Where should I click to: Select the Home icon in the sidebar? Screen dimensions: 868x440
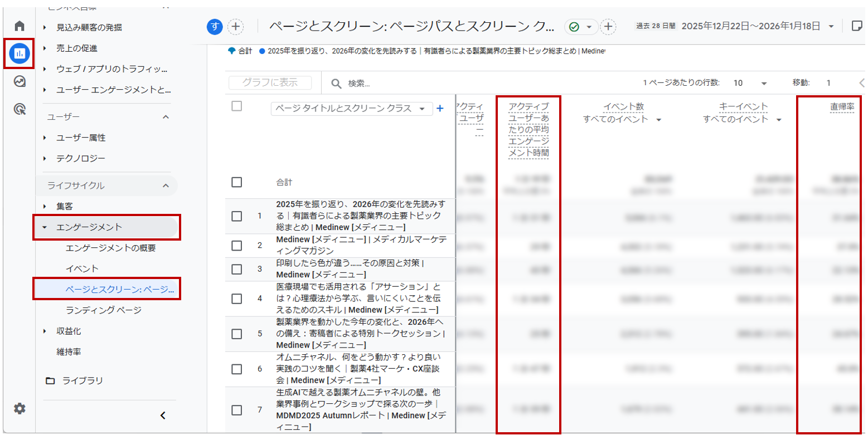coord(18,25)
